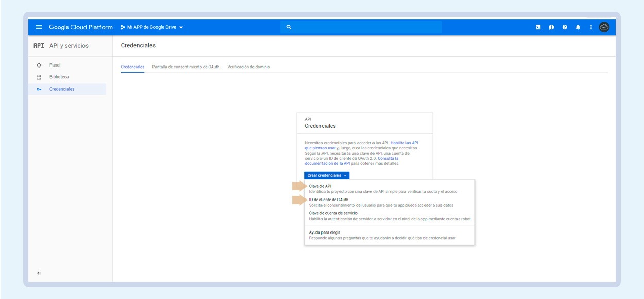Choose Clave de cuenta de servicio option
This screenshot has height=299, width=644.
(389, 215)
